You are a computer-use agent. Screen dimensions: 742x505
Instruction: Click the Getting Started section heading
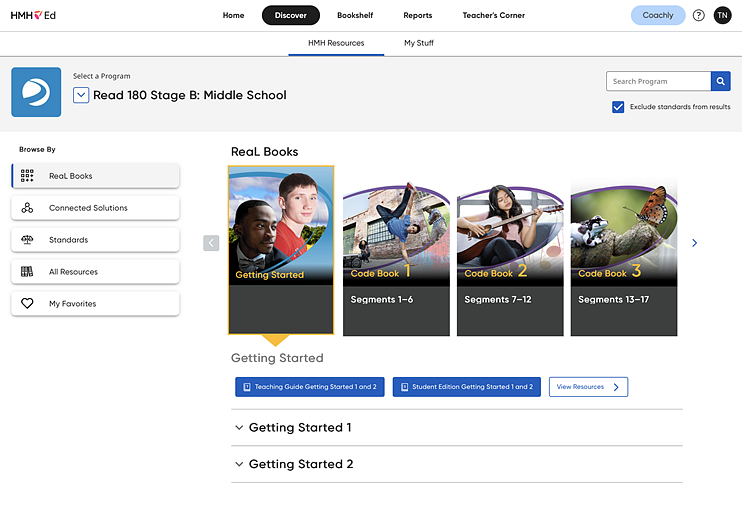click(277, 358)
